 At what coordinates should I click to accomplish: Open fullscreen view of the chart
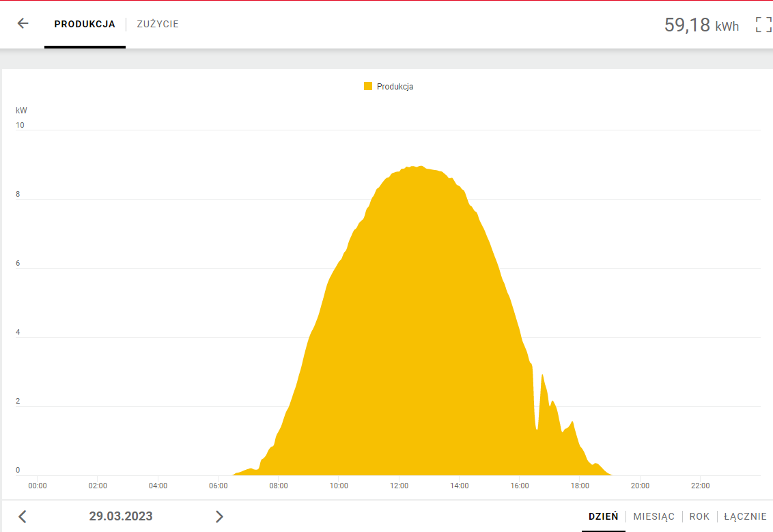coord(763,24)
